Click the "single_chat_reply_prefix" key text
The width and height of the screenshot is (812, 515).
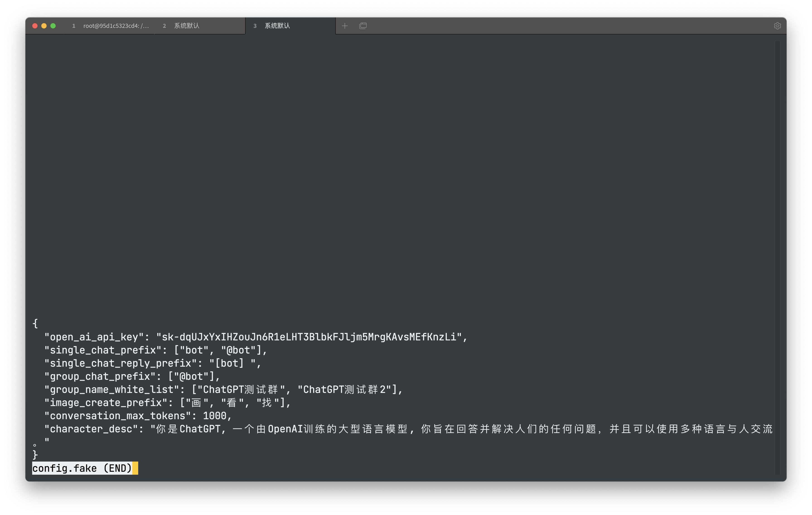pos(121,363)
